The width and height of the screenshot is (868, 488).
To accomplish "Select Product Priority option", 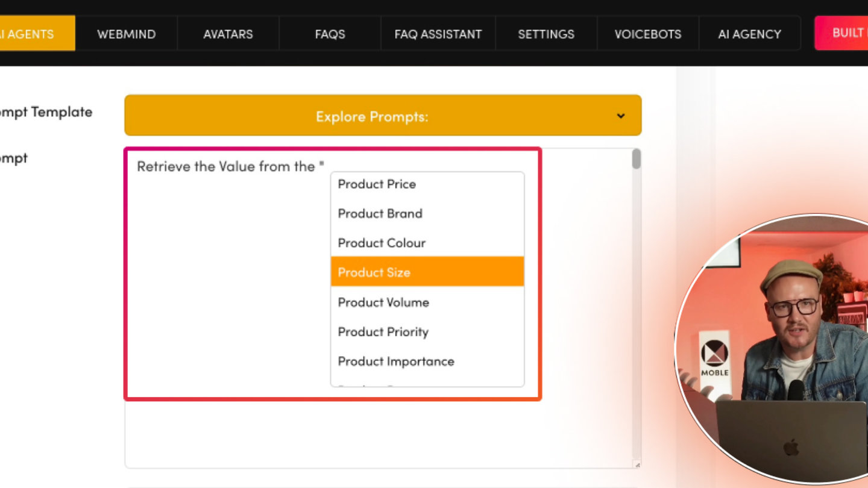I will coord(383,332).
